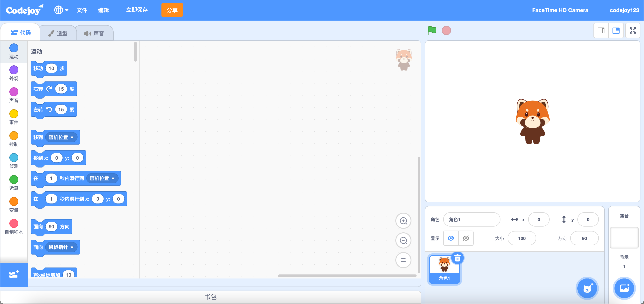Viewport: 644px width, 304px height.
Task: Delete sprite 角色1 using trash icon
Action: (x=457, y=258)
